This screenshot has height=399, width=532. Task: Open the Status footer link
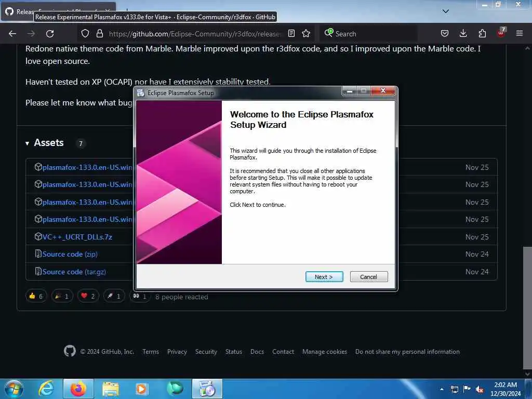click(x=234, y=352)
